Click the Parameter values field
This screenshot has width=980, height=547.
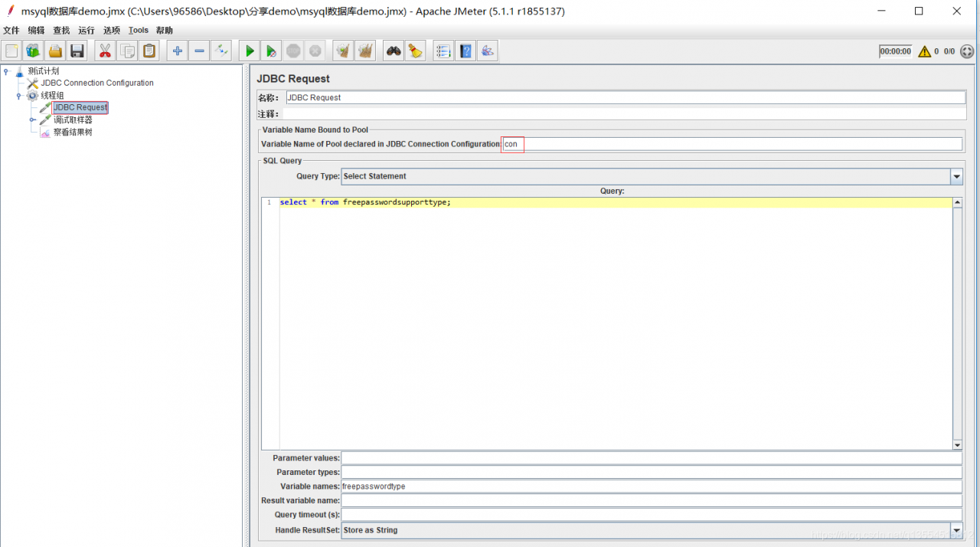tap(652, 458)
